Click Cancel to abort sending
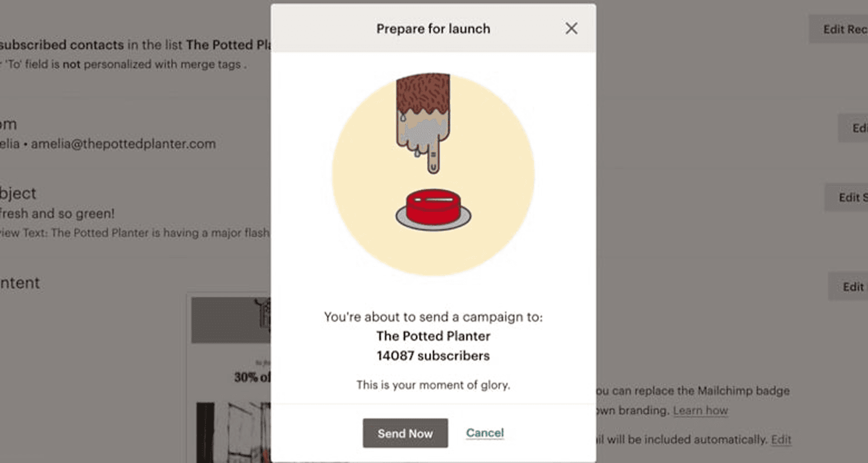868x463 pixels. 484,433
